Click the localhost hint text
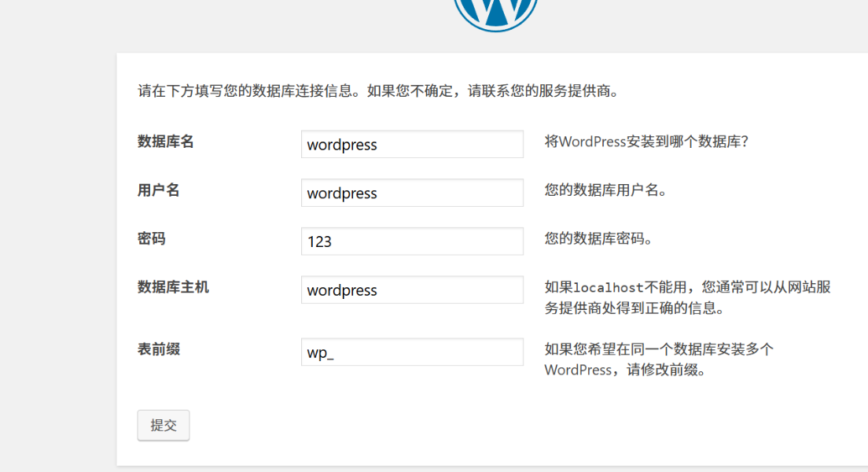868x472 pixels. click(687, 297)
